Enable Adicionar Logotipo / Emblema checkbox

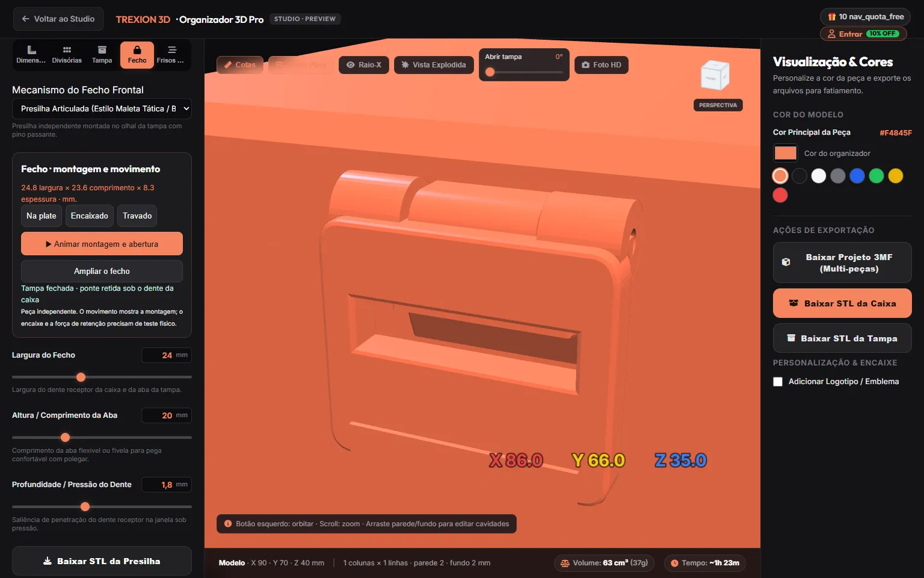pos(778,382)
